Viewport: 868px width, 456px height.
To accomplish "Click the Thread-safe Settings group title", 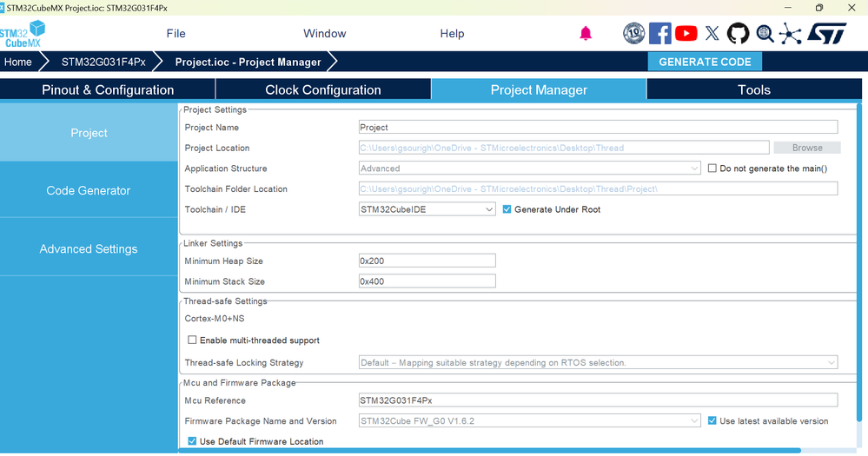I will (x=225, y=301).
